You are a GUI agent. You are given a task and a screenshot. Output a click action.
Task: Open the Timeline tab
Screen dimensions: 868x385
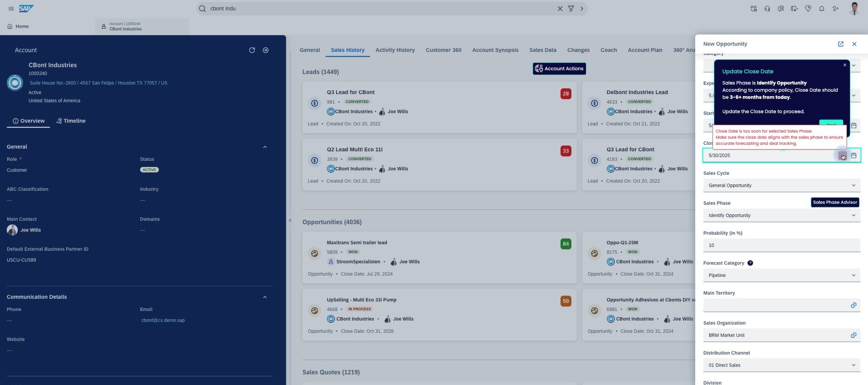pyautogui.click(x=71, y=121)
